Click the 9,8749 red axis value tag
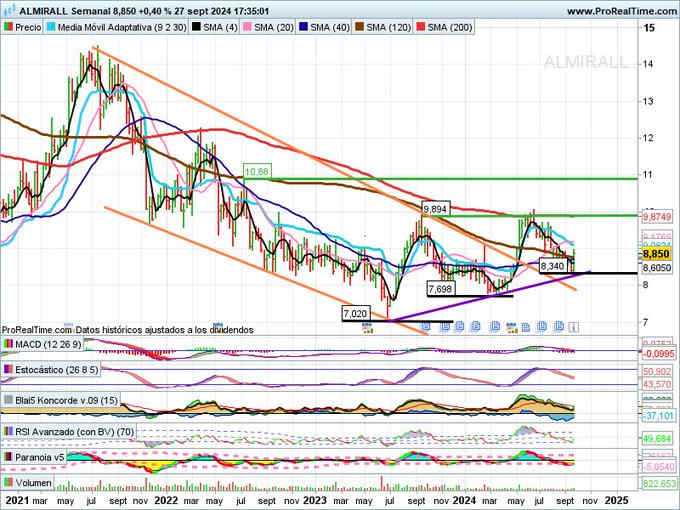This screenshot has height=510, width=680. pos(656,217)
